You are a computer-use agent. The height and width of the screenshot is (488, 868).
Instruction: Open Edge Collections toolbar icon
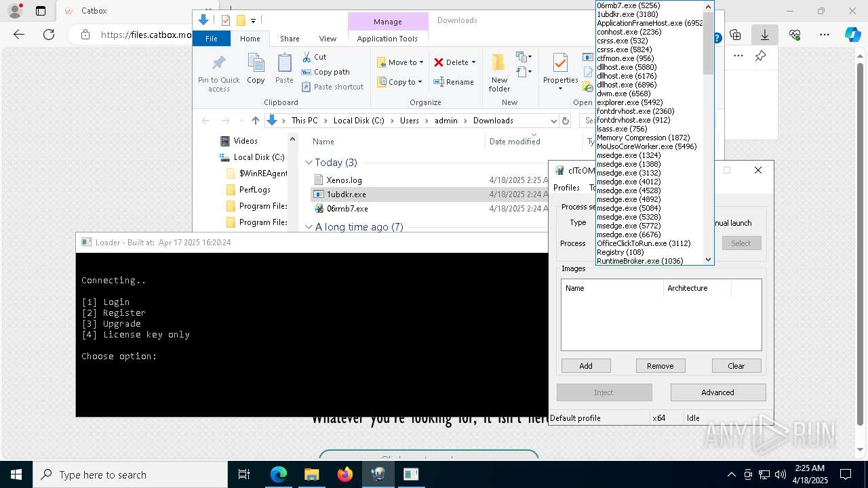point(735,35)
